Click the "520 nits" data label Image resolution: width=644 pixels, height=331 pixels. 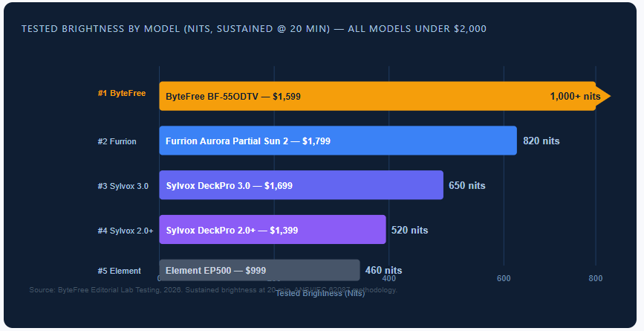[410, 230]
